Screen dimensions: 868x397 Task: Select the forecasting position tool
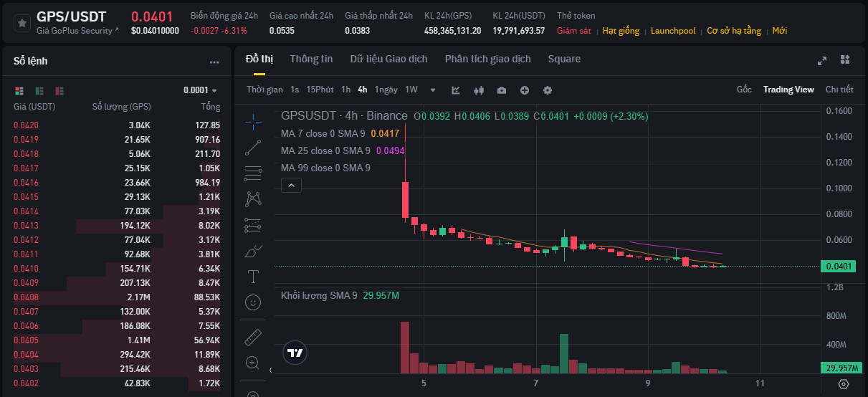(253, 225)
